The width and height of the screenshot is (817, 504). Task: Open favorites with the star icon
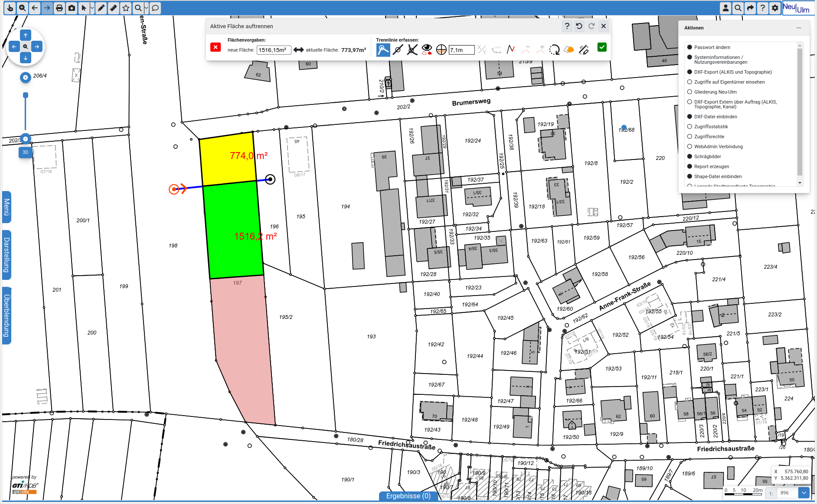[x=126, y=8]
